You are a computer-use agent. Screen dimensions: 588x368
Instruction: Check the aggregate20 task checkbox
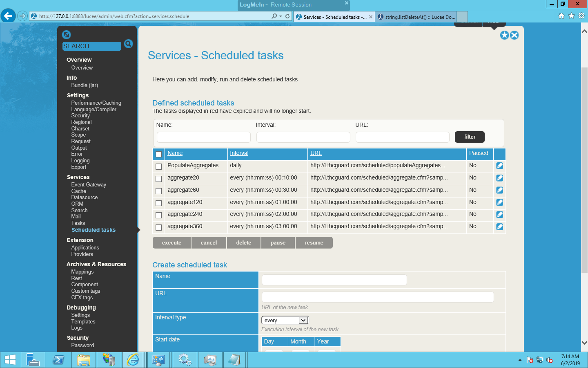coord(159,179)
